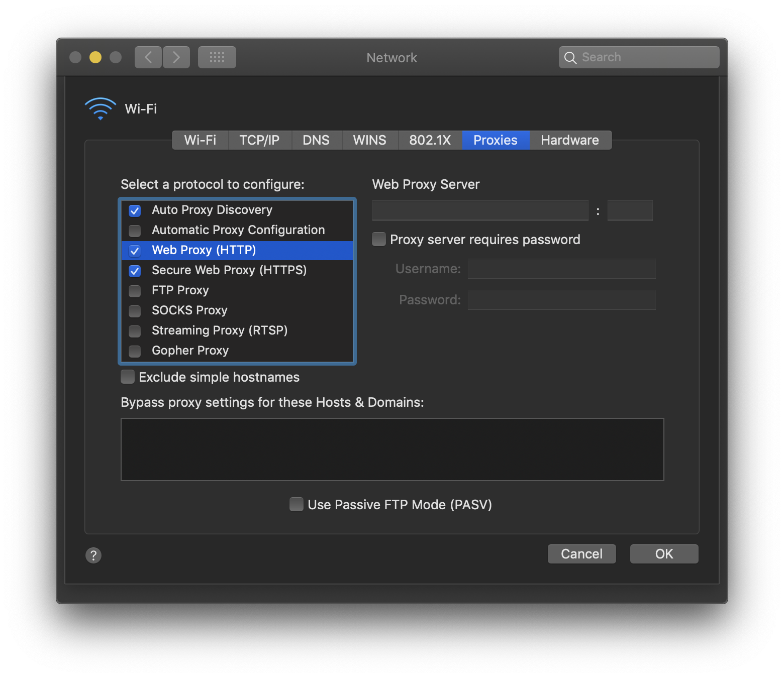Switch to the Hardware tab
The image size is (784, 678).
569,140
